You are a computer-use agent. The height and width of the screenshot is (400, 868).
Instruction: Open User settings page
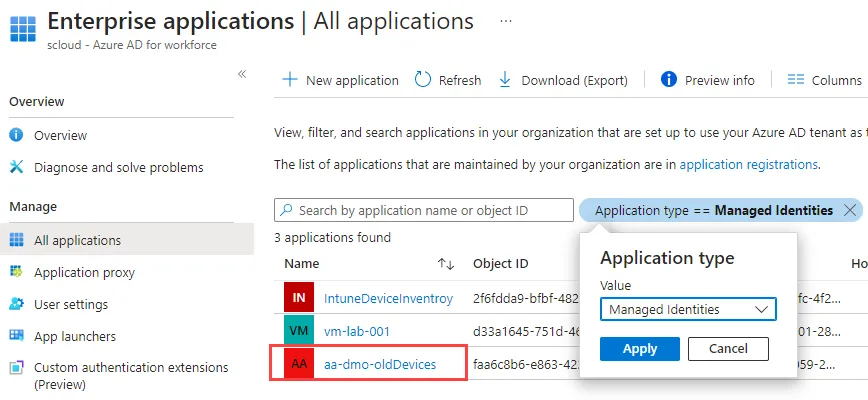71,305
